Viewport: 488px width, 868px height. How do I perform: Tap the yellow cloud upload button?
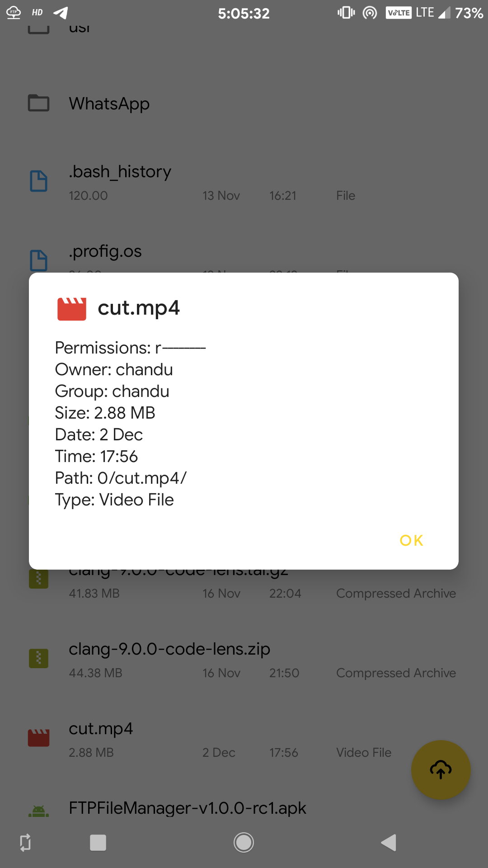point(441,769)
